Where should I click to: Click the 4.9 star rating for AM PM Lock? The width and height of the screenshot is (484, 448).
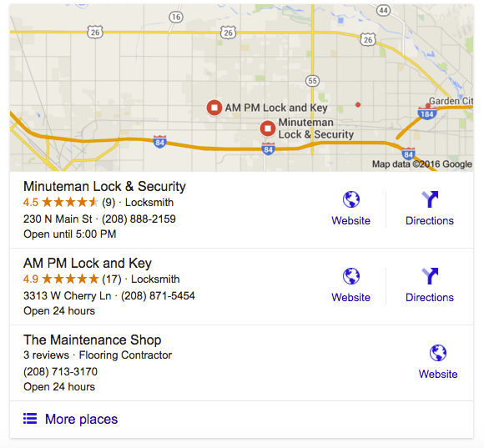[60, 279]
